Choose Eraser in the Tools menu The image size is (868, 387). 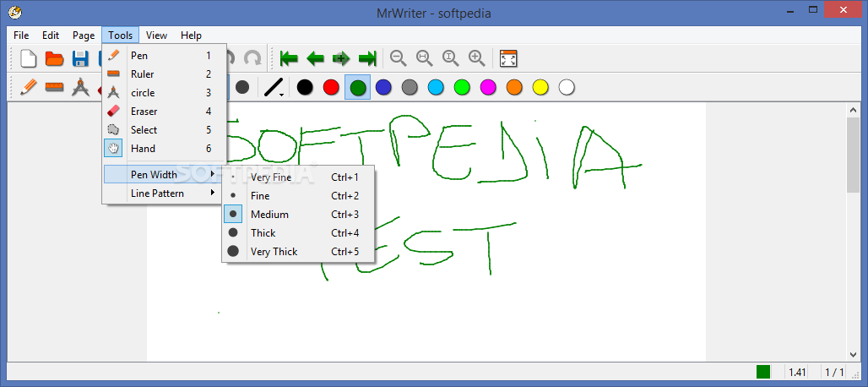(165, 112)
